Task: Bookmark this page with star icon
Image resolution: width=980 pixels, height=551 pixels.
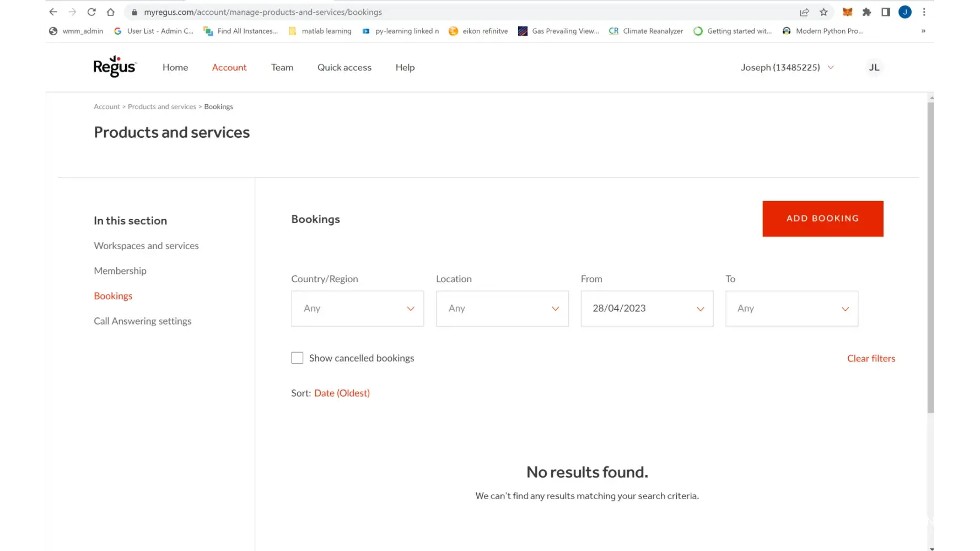Action: 823,12
